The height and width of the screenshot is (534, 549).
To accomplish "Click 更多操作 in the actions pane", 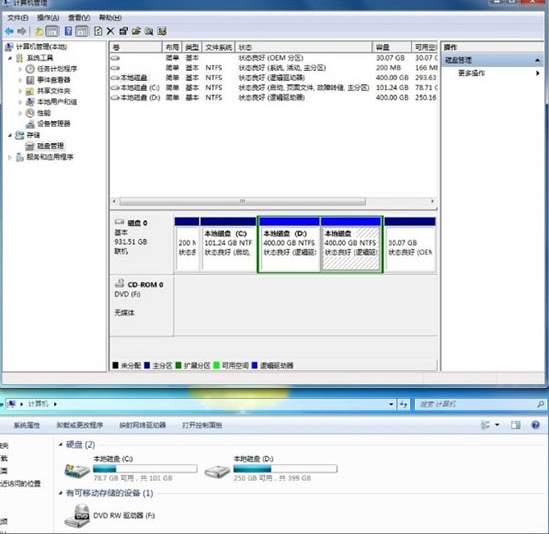I will point(471,73).
